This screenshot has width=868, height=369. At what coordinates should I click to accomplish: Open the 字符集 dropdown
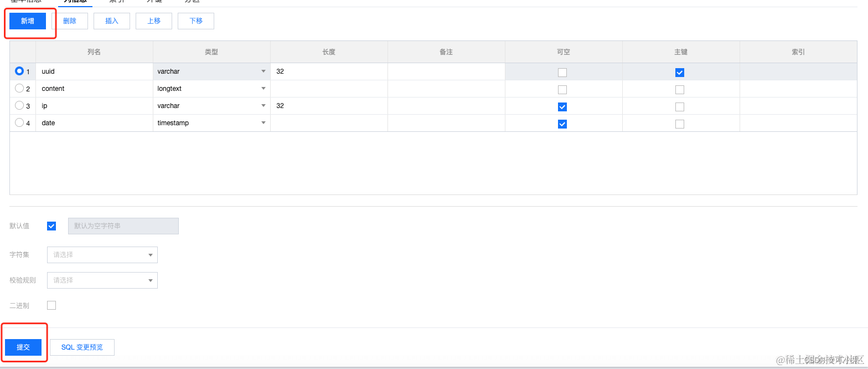(x=102, y=255)
